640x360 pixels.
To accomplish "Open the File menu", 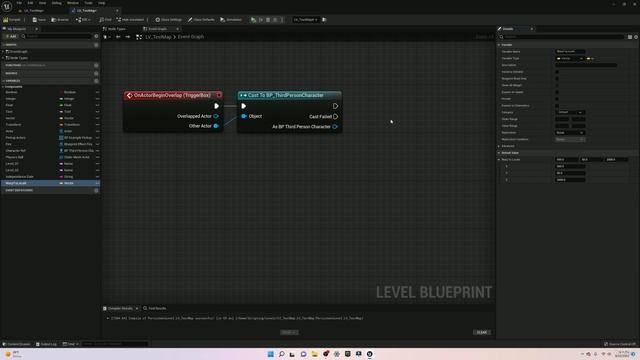I will 19,3.
